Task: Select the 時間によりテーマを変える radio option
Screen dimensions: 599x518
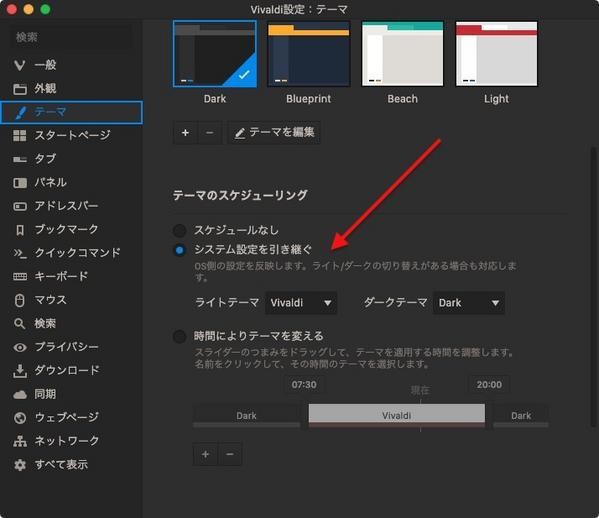Action: click(x=180, y=337)
